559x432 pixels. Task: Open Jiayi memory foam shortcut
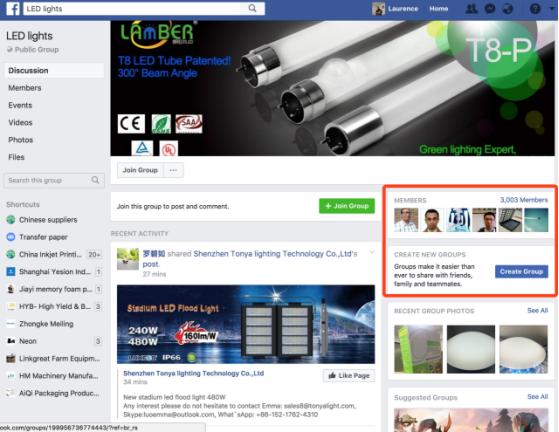[x=56, y=289]
